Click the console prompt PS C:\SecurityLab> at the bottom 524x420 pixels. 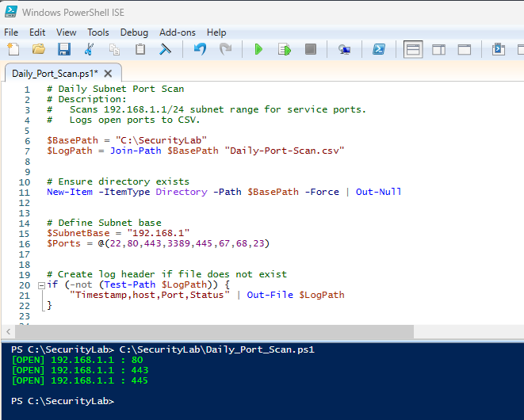pos(63,401)
